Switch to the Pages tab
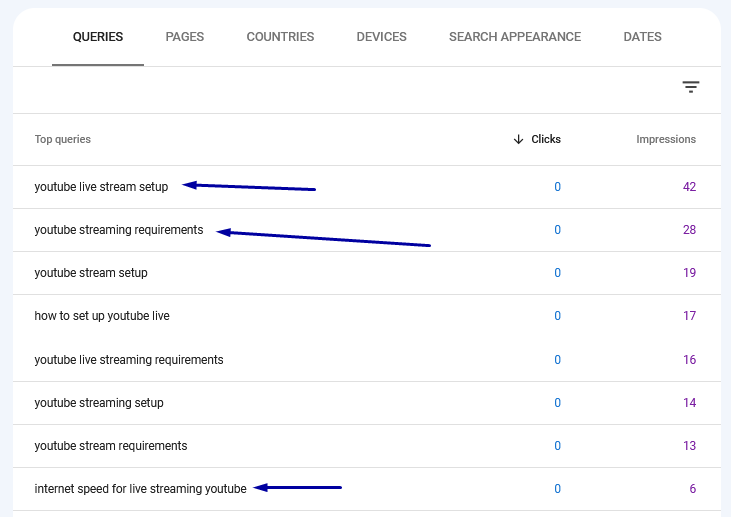The height and width of the screenshot is (517, 731). [x=185, y=37]
